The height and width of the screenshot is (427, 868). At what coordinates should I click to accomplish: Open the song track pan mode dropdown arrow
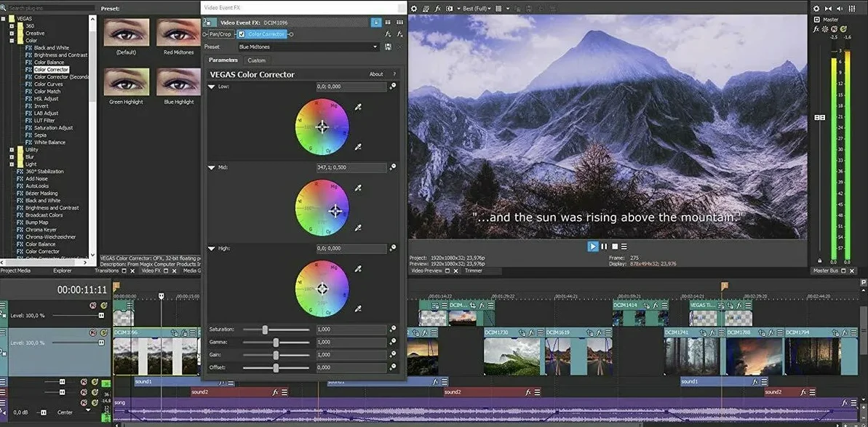[88, 411]
